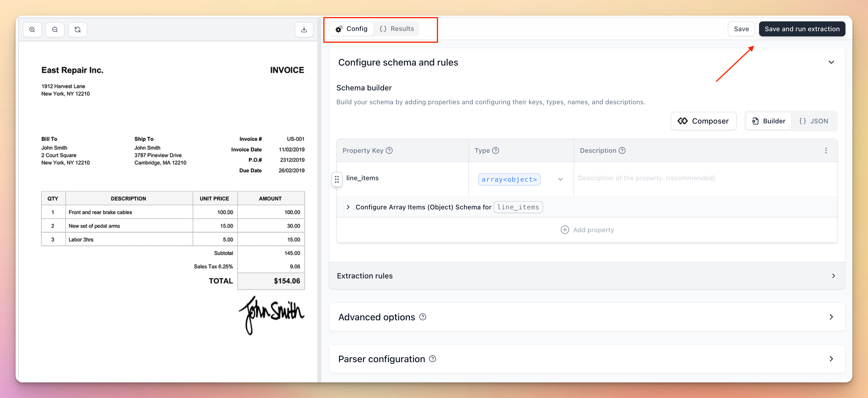Collapse Configure schema and rules section
This screenshot has width=868, height=398.
(831, 62)
